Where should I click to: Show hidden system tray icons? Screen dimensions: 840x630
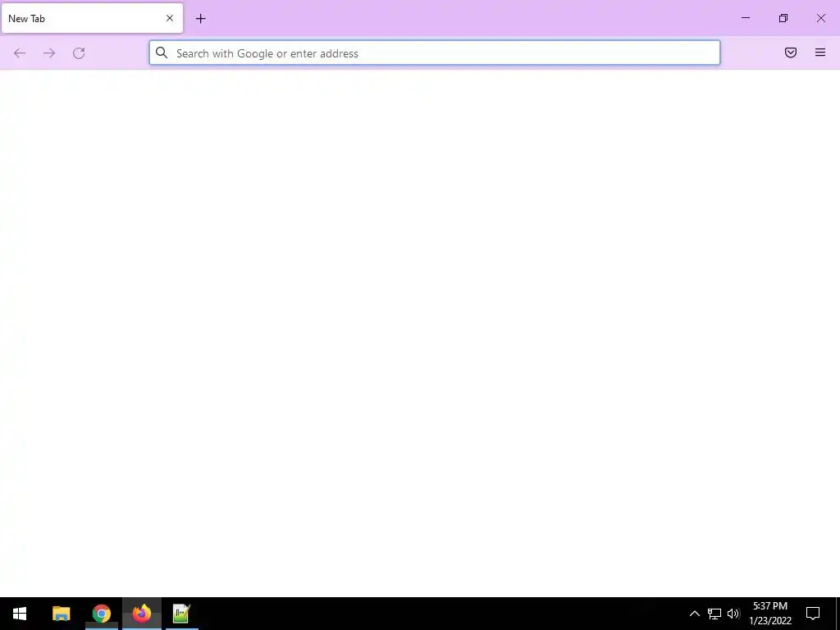[694, 614]
